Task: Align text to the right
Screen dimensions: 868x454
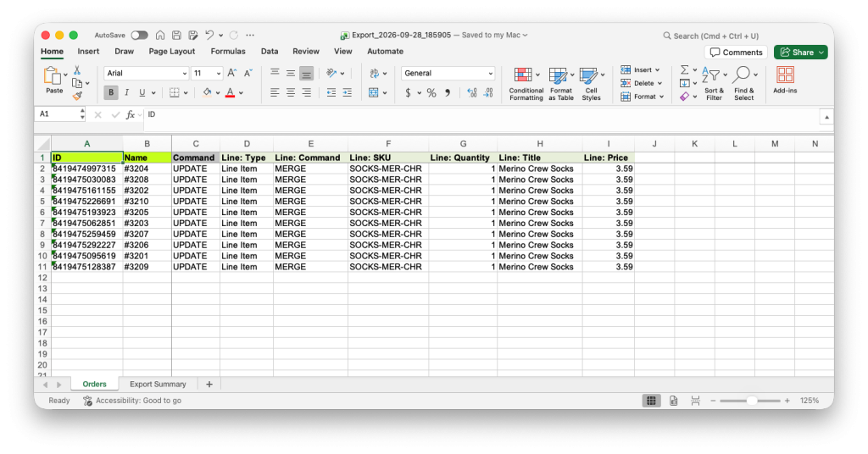Action: pyautogui.click(x=306, y=93)
